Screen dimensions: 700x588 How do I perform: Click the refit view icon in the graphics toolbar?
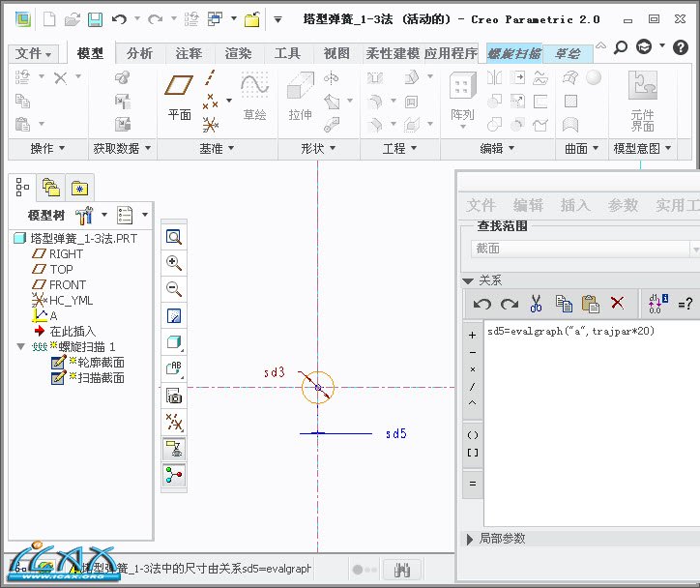point(174,237)
